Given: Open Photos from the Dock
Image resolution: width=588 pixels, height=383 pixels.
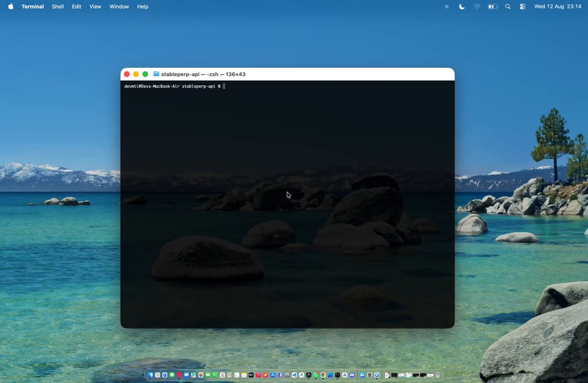Looking at the screenshot, I should pyautogui.click(x=201, y=375).
